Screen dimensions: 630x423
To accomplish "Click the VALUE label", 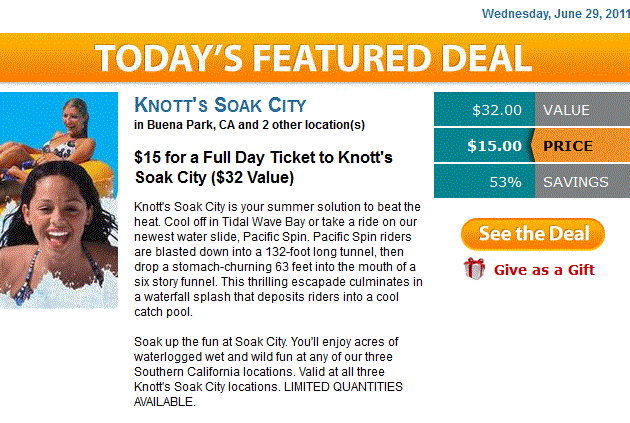I will pyautogui.click(x=567, y=110).
